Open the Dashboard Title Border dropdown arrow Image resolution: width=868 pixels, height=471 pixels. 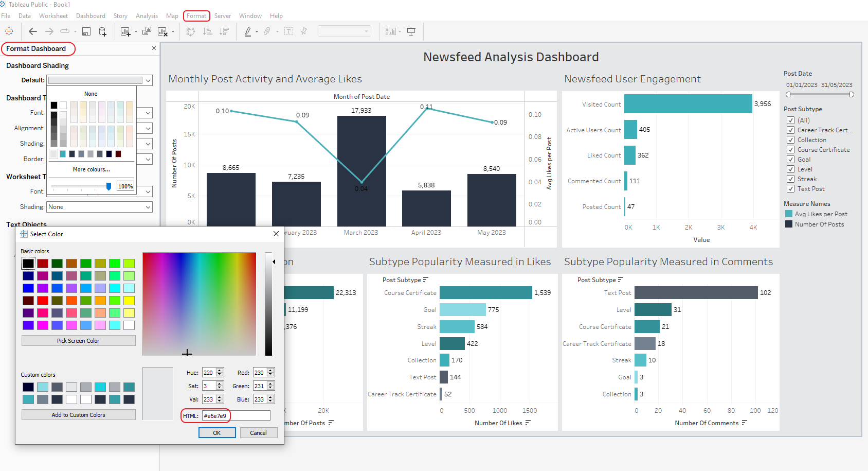[148, 159]
